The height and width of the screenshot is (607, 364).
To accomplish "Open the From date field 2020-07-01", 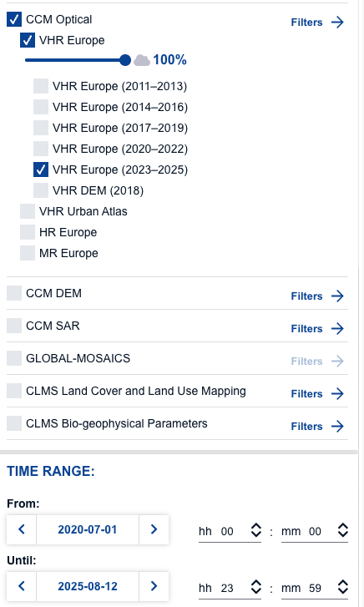I will 88,529.
